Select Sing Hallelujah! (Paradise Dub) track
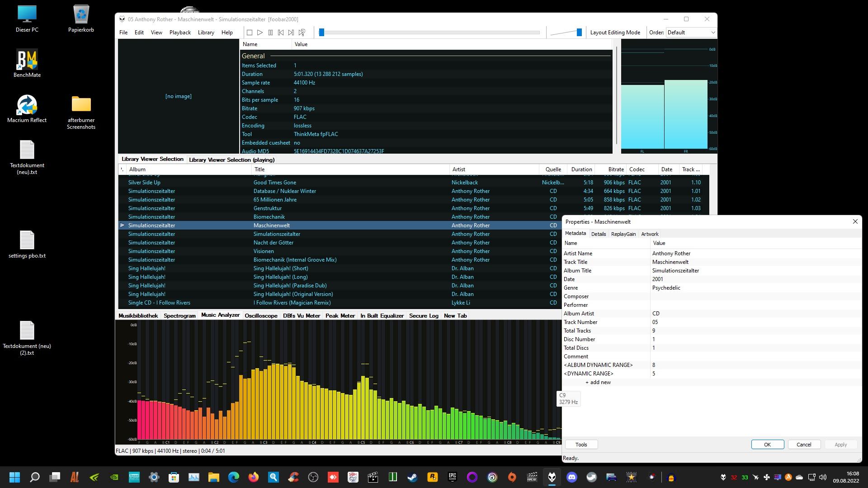The image size is (868, 488). 290,286
